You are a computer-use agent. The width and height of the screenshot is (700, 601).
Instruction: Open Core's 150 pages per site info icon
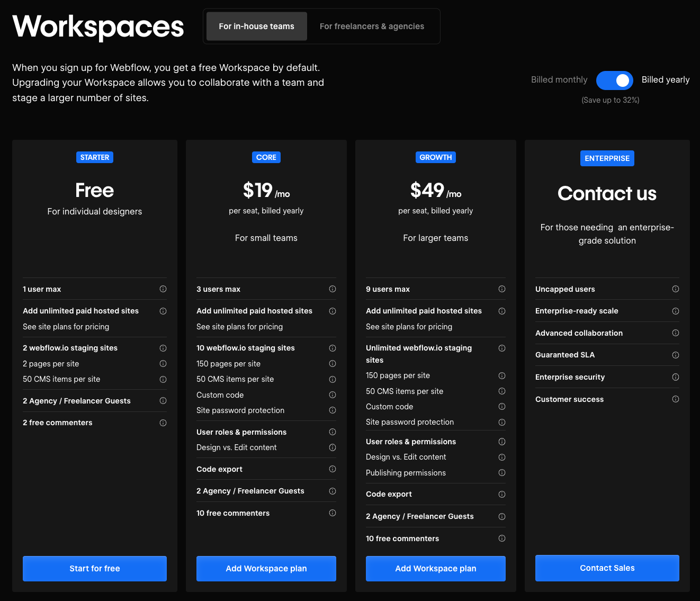(333, 364)
